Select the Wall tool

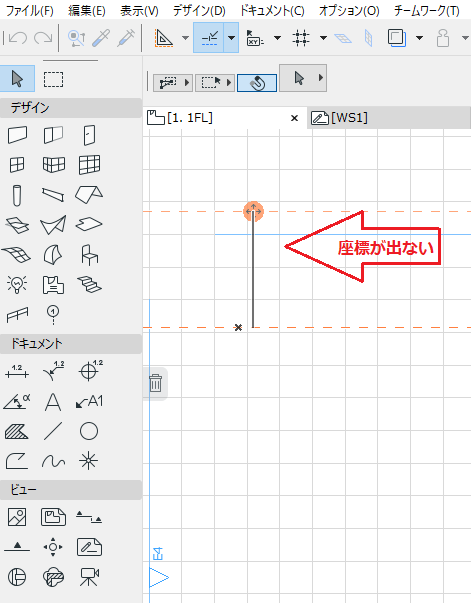17,135
